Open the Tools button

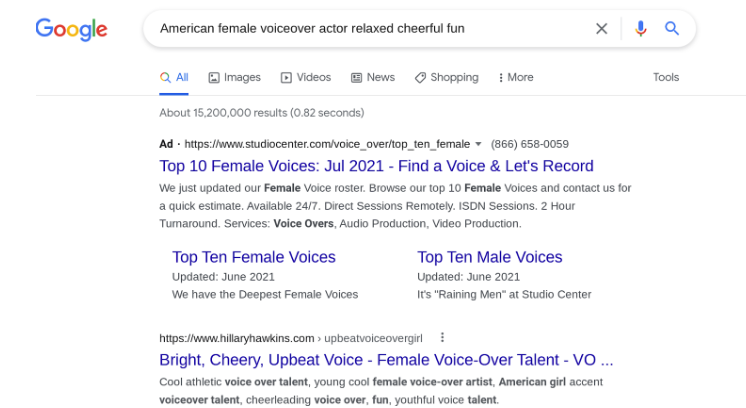pos(666,78)
